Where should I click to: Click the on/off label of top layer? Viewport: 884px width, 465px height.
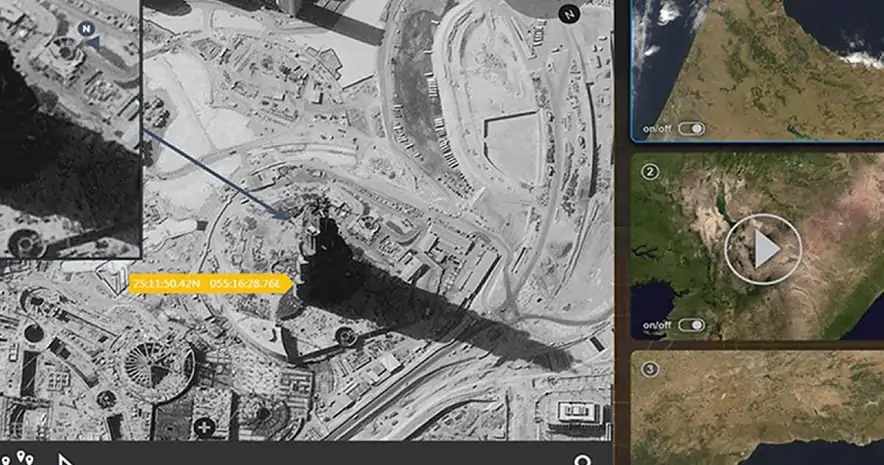657,129
